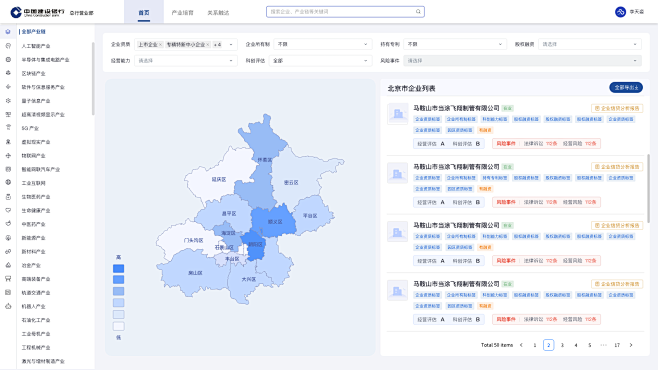Click the 新材料产业 sidebar icon
The image size is (658, 370).
point(8,251)
